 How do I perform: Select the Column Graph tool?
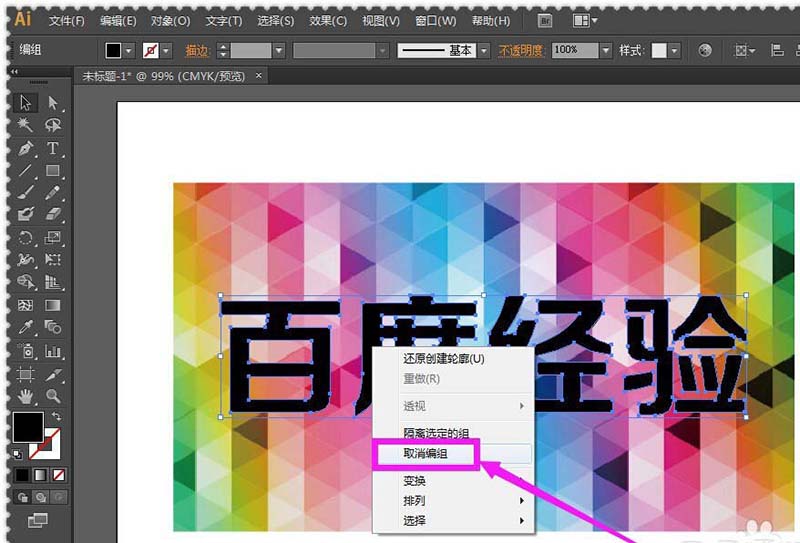tap(53, 351)
